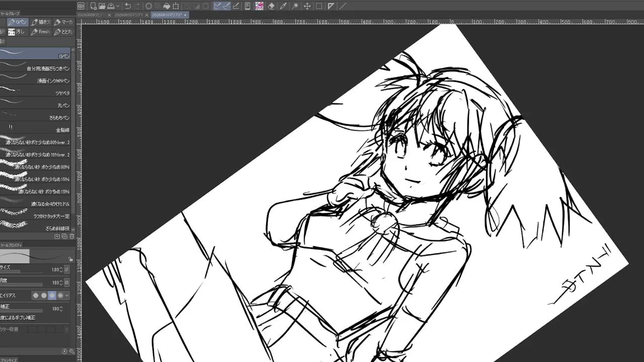Select the 丸ペン brush
This screenshot has height=362, width=644.
36,103
